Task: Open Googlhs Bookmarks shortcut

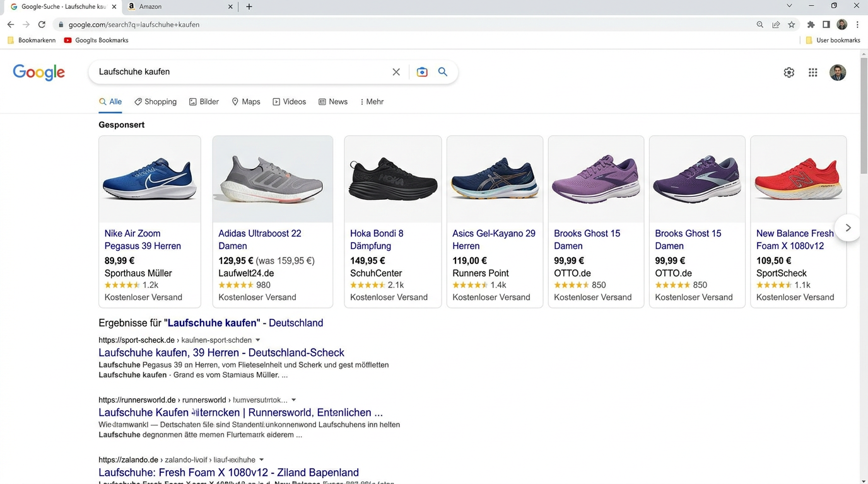Action: [96, 40]
